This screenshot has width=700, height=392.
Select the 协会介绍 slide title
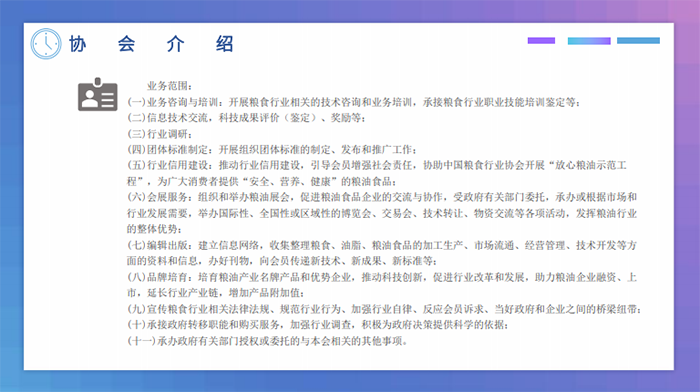pos(151,44)
